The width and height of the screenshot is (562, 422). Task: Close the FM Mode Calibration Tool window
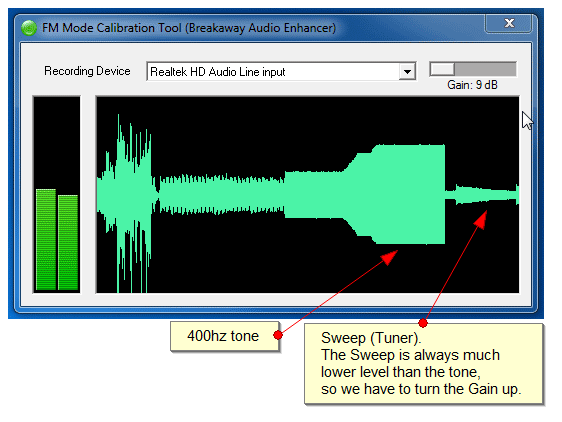coord(509,23)
